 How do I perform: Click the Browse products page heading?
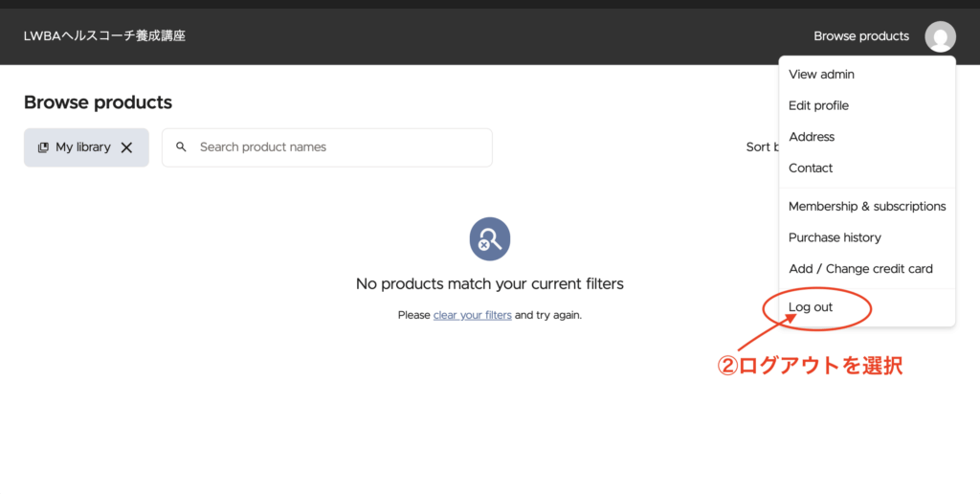[98, 102]
